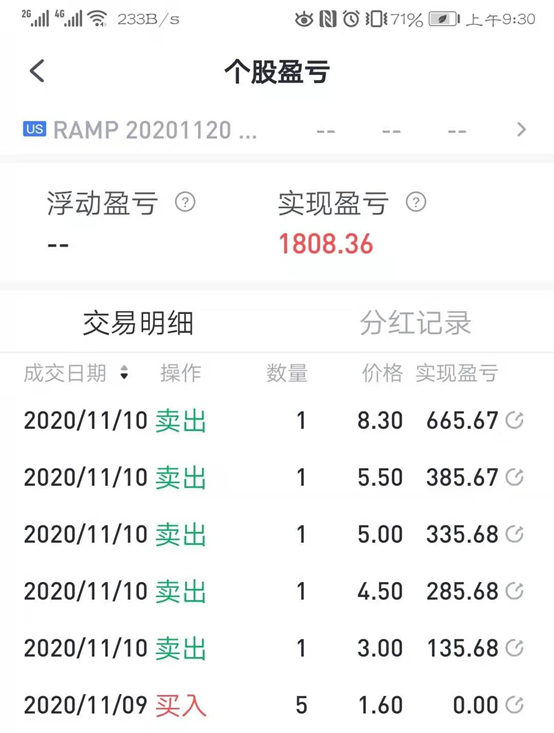554x733 pixels.
Task: Tap share icon on 665.67 row
Action: coord(514,420)
